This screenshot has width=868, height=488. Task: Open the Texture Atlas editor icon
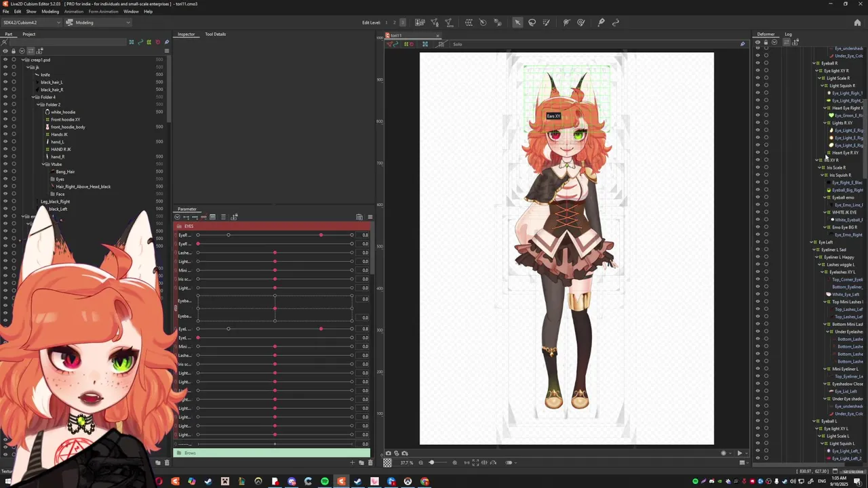click(420, 22)
